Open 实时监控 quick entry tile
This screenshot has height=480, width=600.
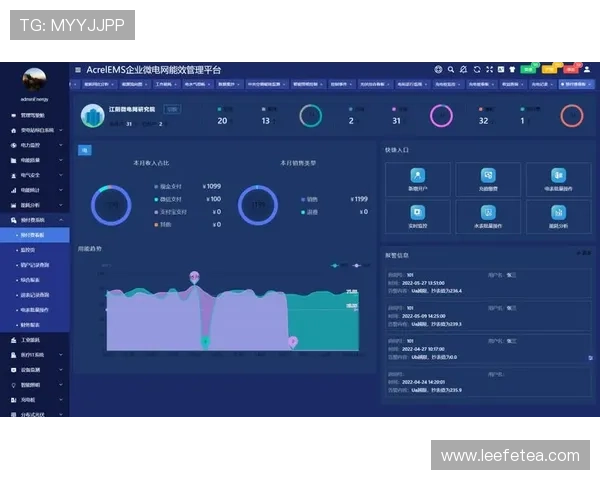(x=417, y=217)
